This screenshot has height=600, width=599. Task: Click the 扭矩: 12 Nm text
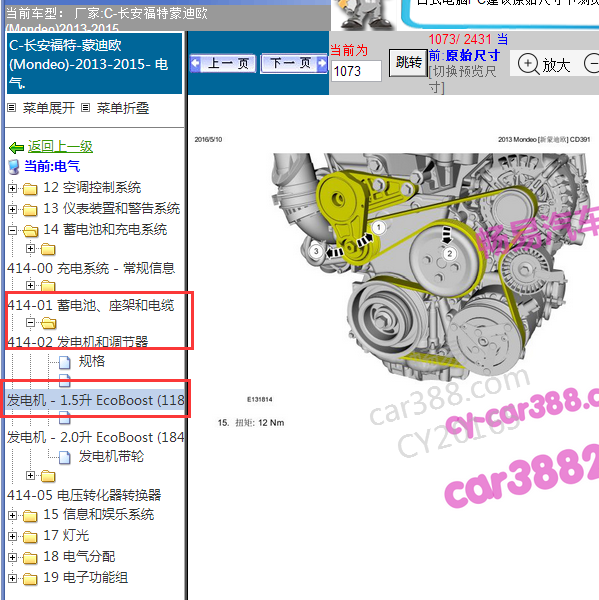(260, 423)
